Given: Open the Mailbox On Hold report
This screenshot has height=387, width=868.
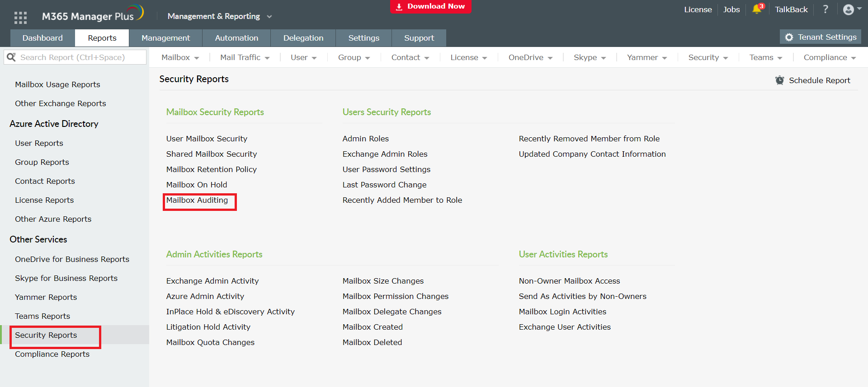Looking at the screenshot, I should point(197,185).
